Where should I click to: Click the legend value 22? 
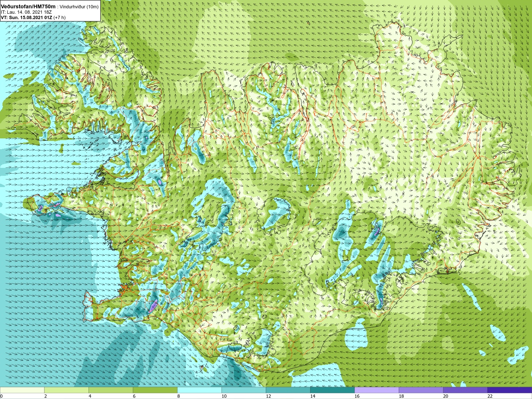coord(490,396)
